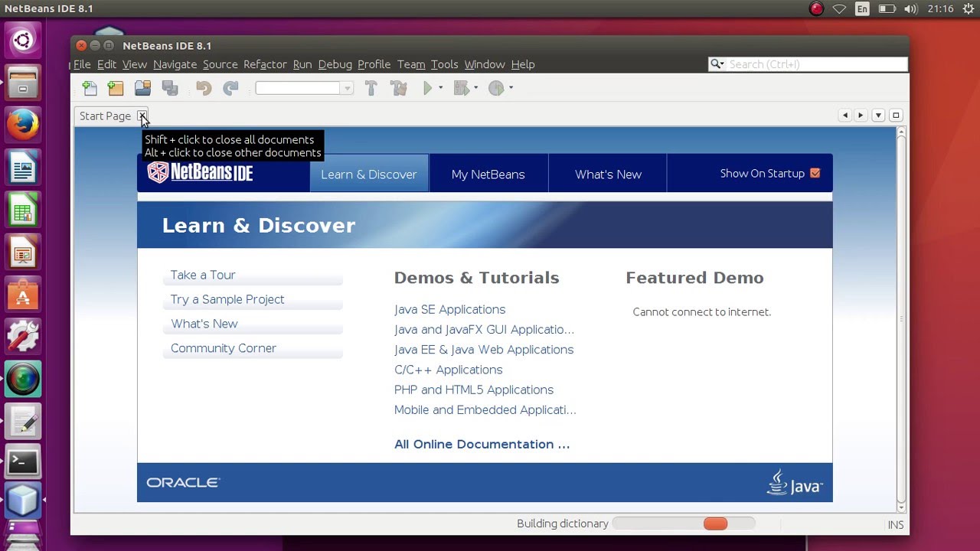Screen dimensions: 980x551
Task: Open the project configuration combo box
Action: (304, 88)
